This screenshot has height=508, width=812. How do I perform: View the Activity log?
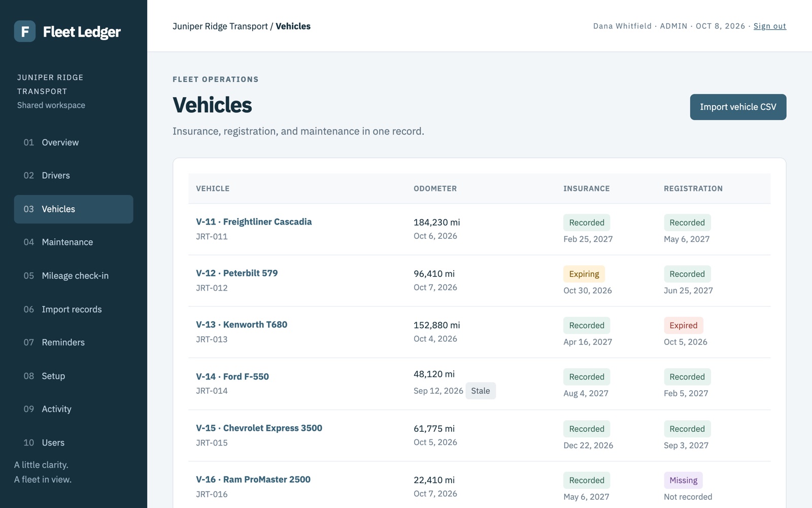74,408
